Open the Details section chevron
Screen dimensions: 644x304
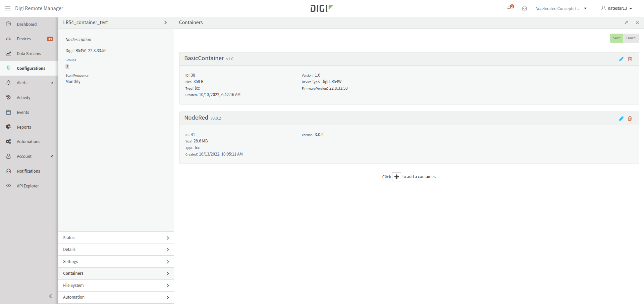click(x=168, y=250)
